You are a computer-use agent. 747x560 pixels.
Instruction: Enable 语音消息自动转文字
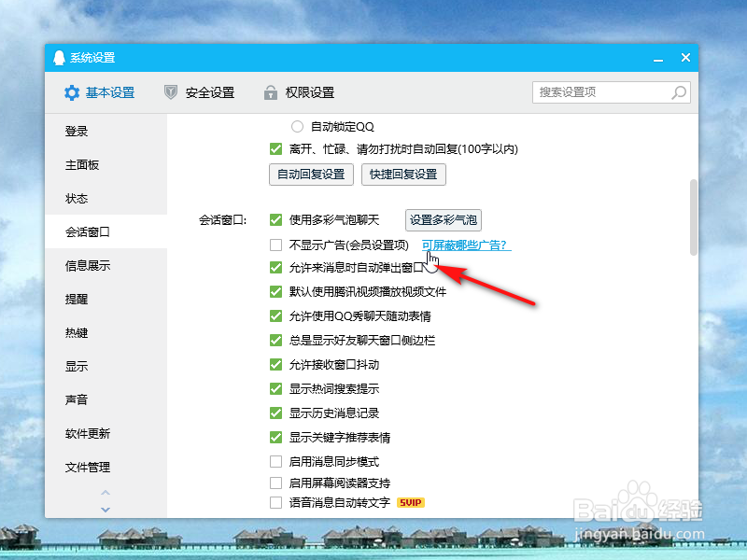click(x=275, y=502)
